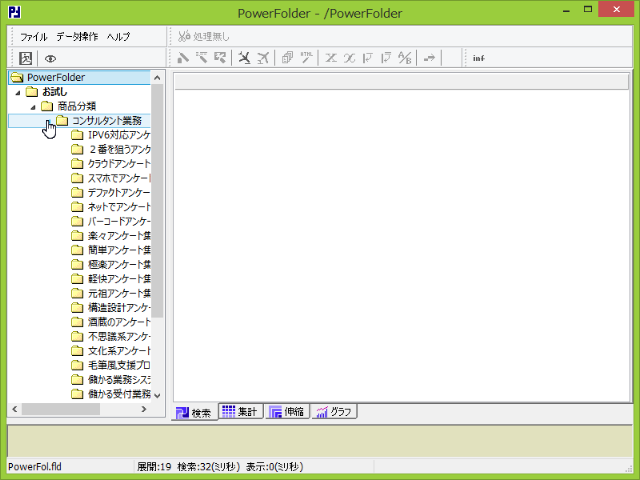This screenshot has height=480, width=640.
Task: Toggle the eye view icon
Action: coord(50,58)
